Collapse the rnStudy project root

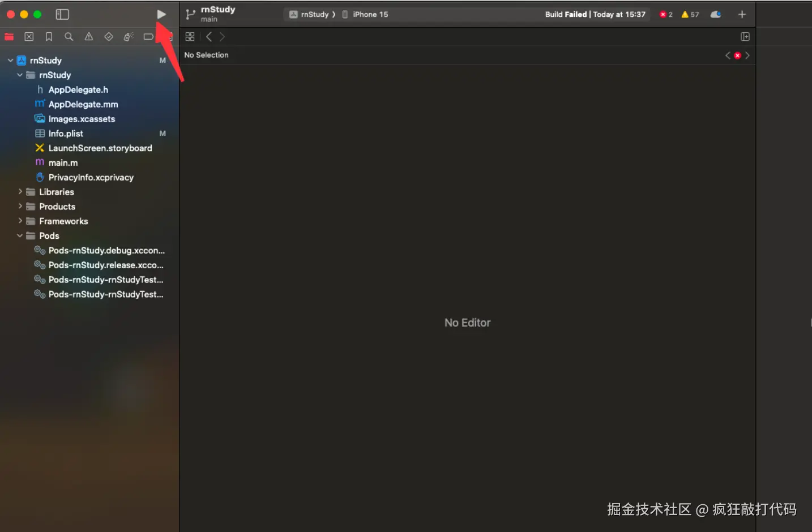click(10, 60)
